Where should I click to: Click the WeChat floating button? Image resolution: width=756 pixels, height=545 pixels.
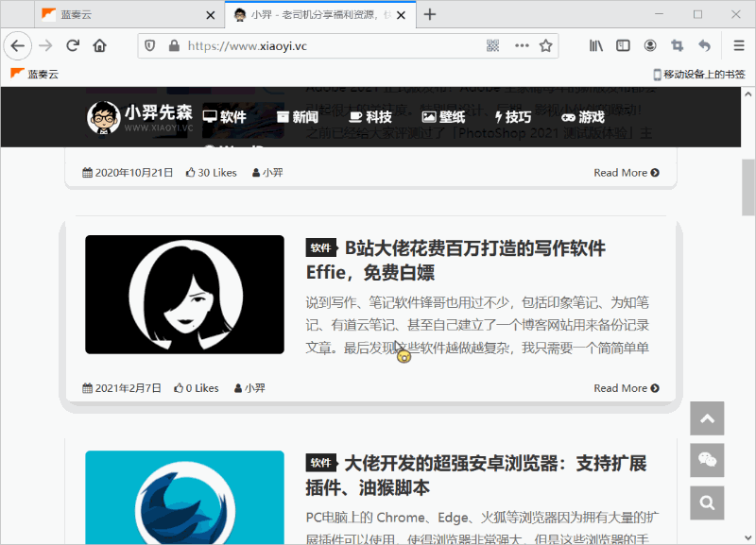pos(707,460)
